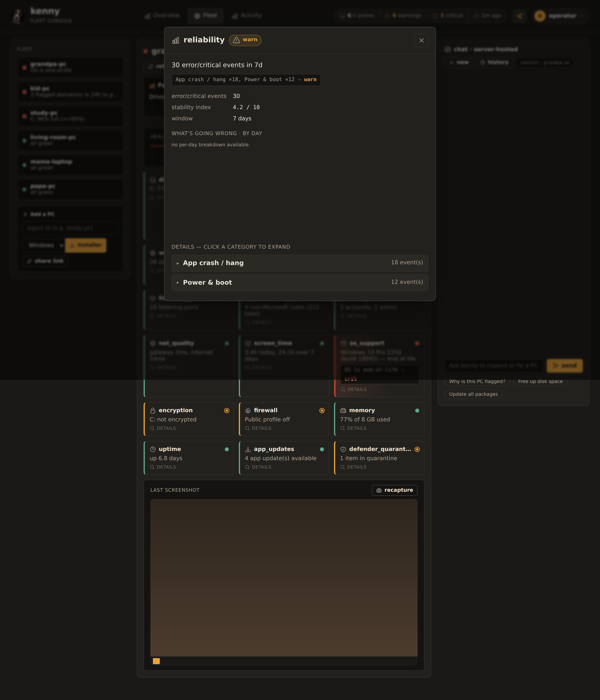Viewport: 600px width, 700px height.
Task: Open the Windows OS dropdown in Add a PC
Action: [44, 245]
